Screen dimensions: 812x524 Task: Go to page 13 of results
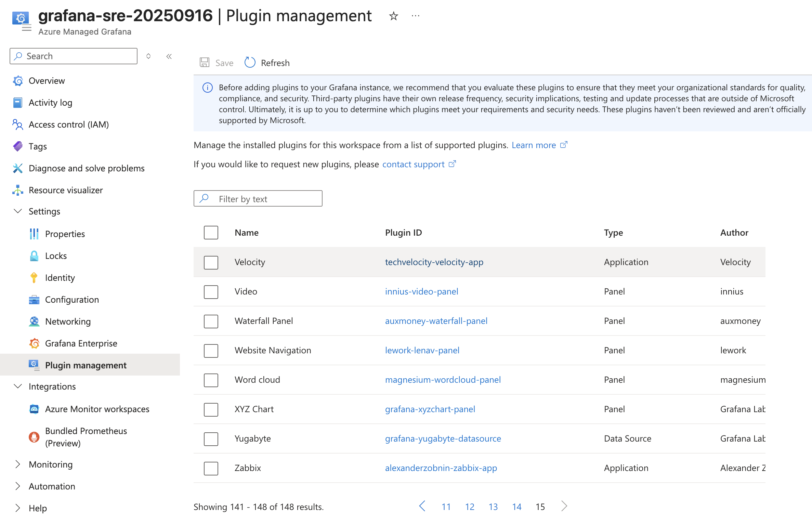point(493,507)
